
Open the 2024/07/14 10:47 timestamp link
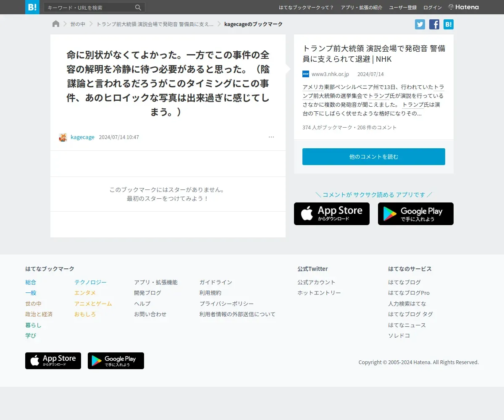[119, 137]
